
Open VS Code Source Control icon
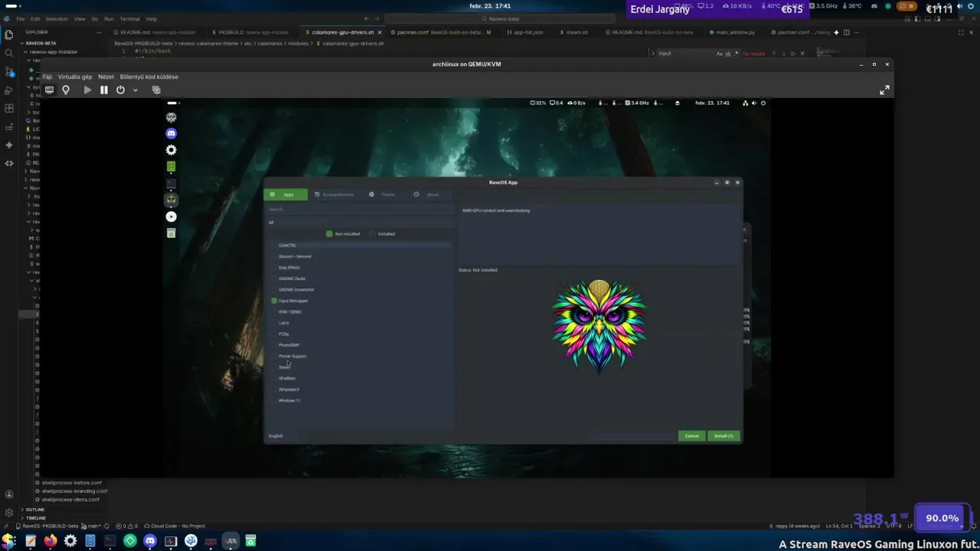[x=9, y=71]
